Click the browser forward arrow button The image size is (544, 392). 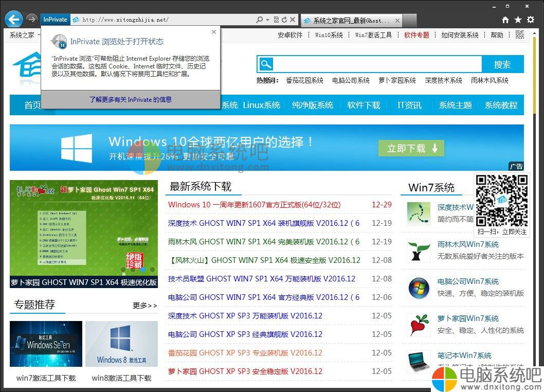click(31, 20)
